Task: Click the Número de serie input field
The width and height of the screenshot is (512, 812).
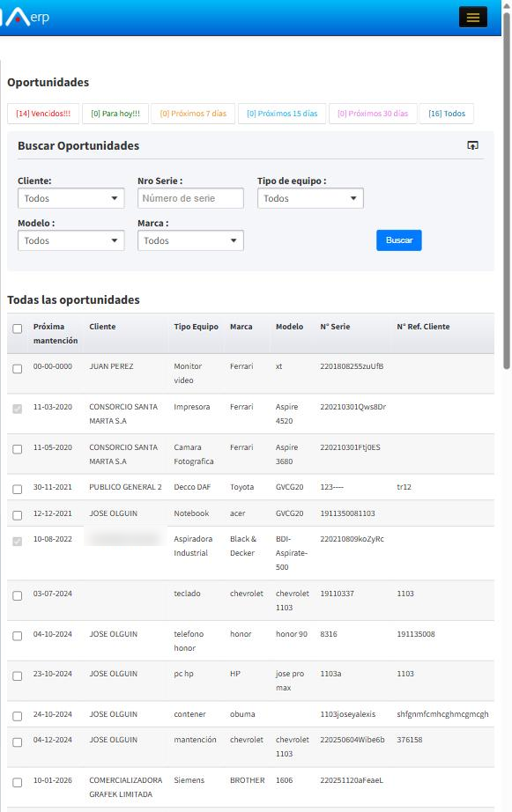Action: point(190,198)
